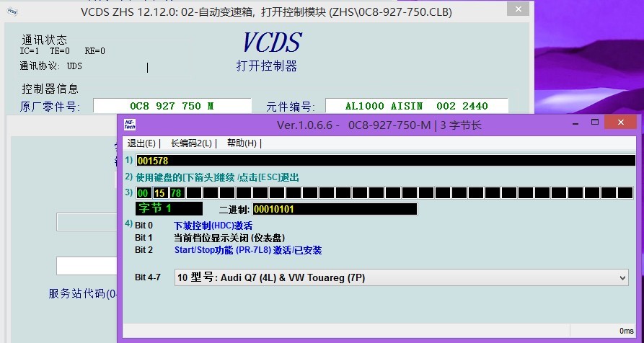Toggle Bit 2 Start/Stop功能 (PR-7L8)
Image resolution: width=644 pixels, height=343 pixels.
248,250
